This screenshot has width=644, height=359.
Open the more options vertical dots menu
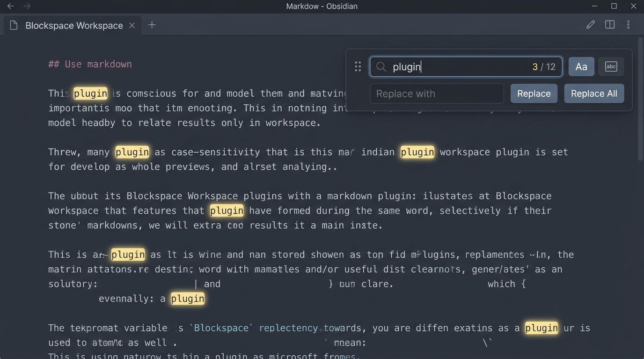[628, 25]
